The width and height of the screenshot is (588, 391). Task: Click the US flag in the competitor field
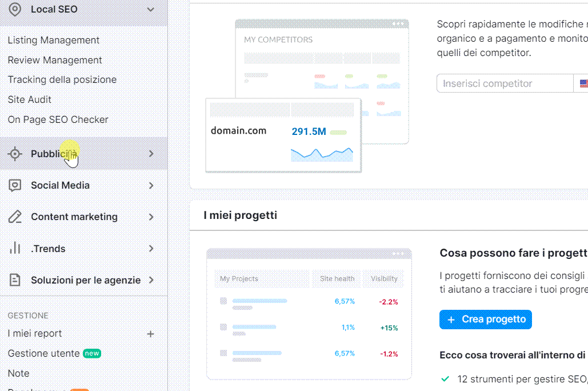point(582,83)
